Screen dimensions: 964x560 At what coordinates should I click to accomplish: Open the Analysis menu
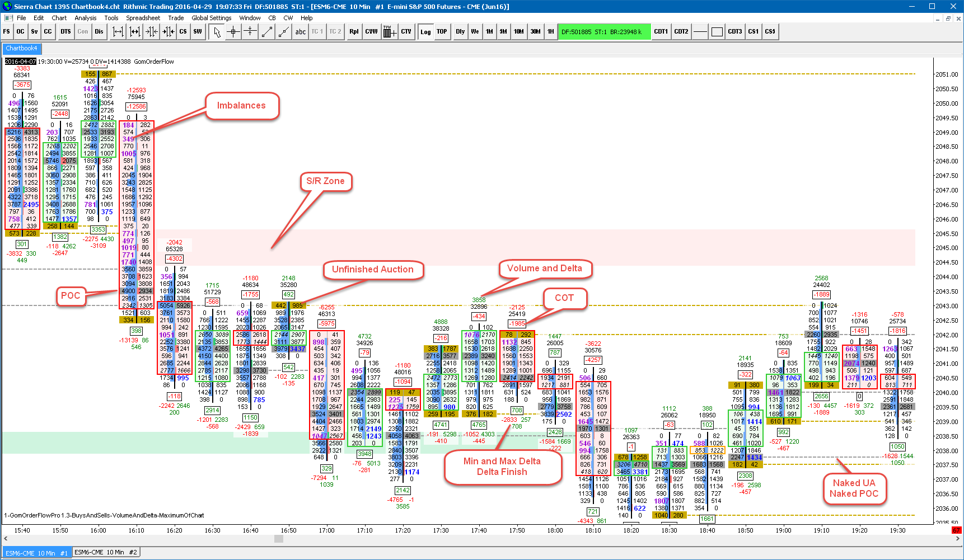[86, 18]
